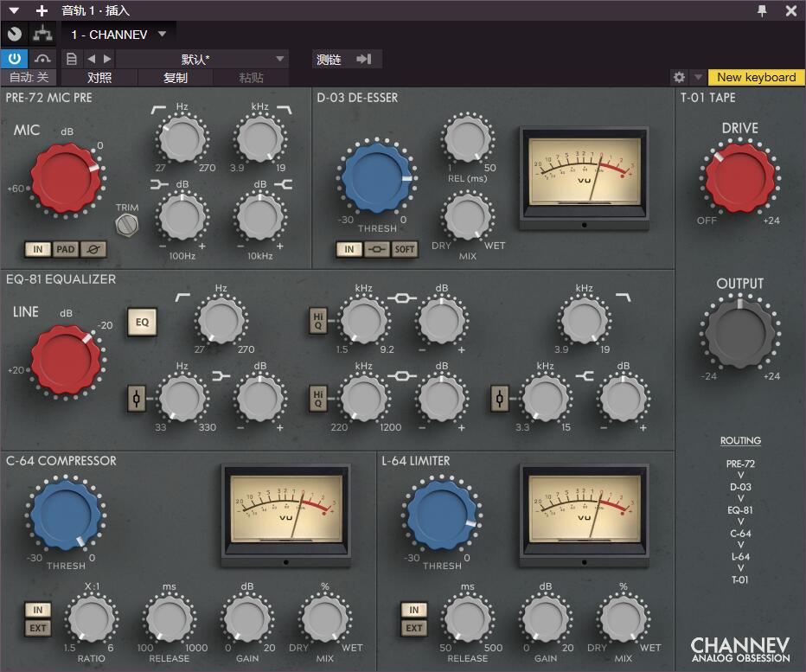Open the window menu triangle at top-left

coord(14,10)
